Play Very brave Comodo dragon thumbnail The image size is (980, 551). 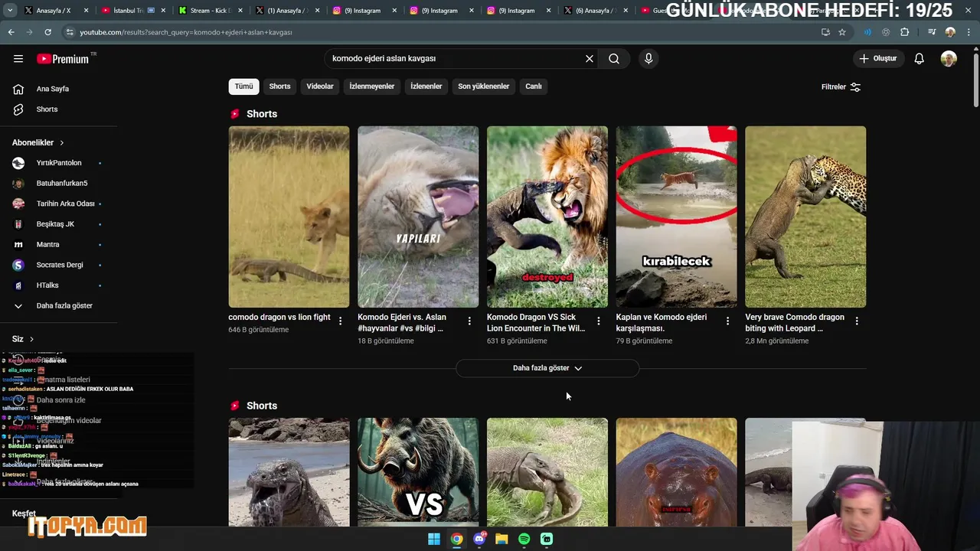(x=805, y=217)
